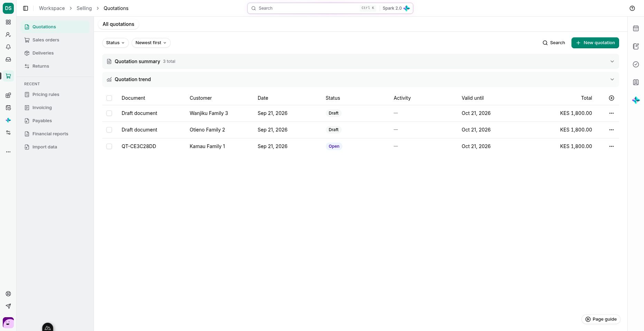
Task: Go to Deliveries in sidebar
Action: click(x=55, y=53)
